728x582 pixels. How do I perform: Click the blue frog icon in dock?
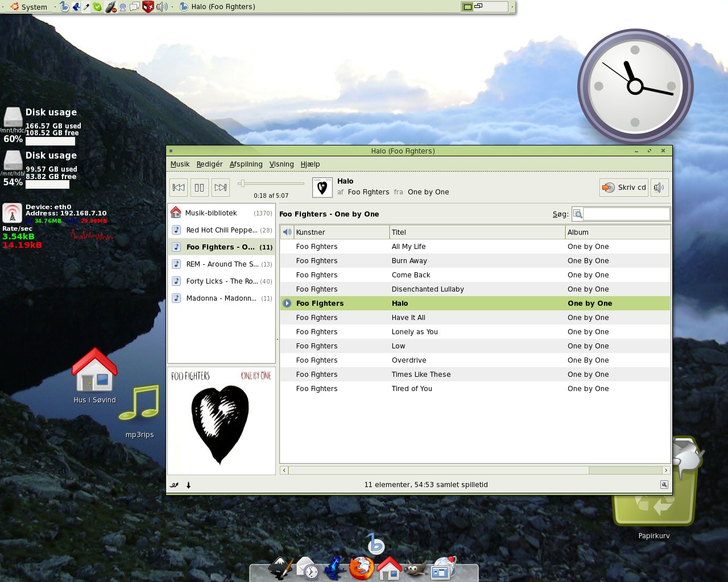coord(335,568)
